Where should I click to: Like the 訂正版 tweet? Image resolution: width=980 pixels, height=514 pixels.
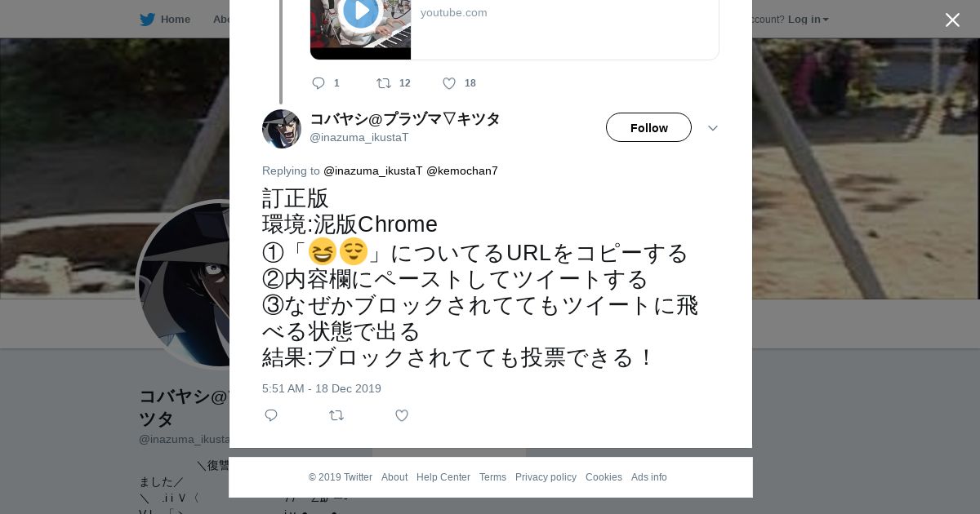402,415
